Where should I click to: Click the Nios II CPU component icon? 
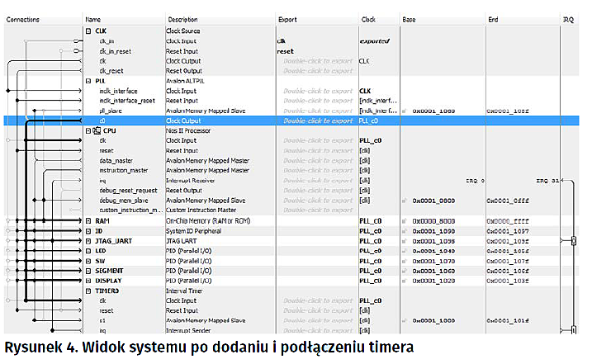click(97, 130)
